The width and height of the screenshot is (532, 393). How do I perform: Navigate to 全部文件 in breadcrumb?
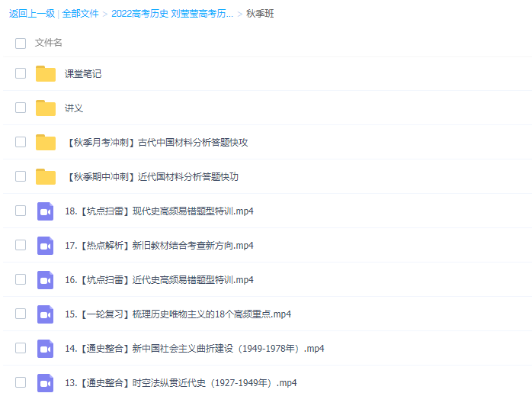(x=80, y=14)
